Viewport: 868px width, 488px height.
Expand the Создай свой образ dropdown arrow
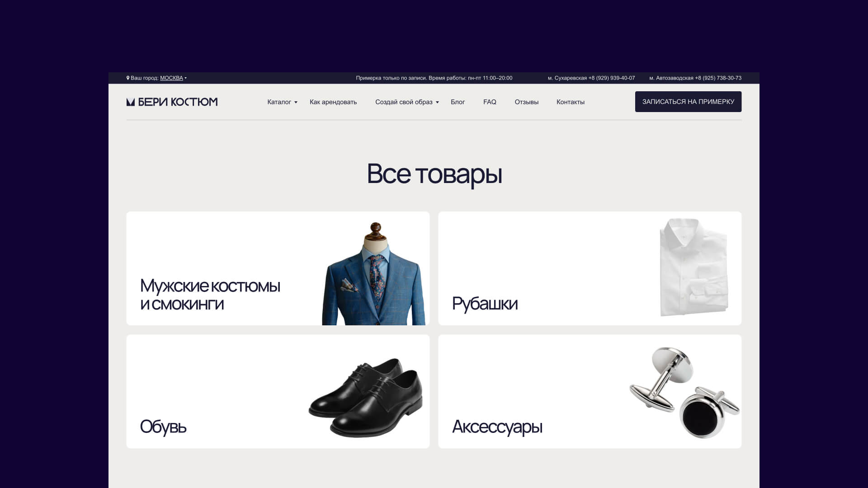point(437,103)
